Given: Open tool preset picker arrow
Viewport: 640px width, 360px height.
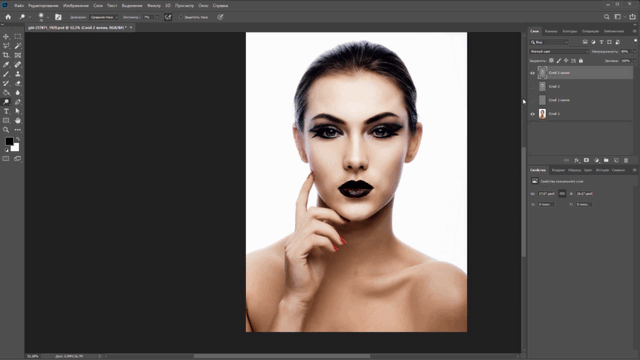Looking at the screenshot, I should [29, 17].
